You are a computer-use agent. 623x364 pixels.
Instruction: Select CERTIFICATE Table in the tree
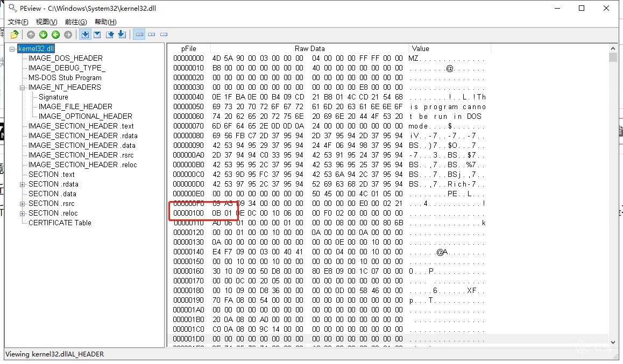60,223
